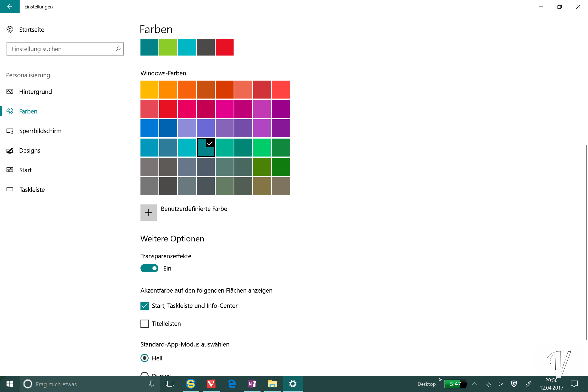Uncheck Start, Taskleiste und Info-Center

pyautogui.click(x=145, y=306)
